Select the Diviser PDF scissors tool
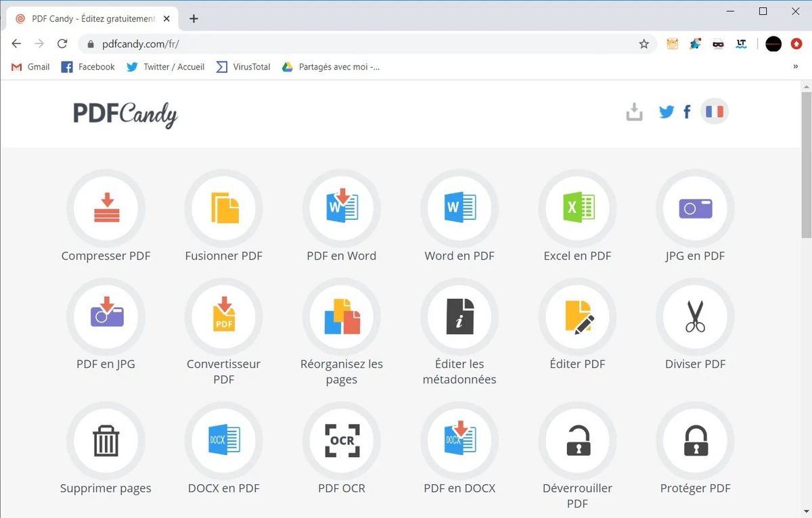Image resolution: width=812 pixels, height=518 pixels. pyautogui.click(x=694, y=316)
